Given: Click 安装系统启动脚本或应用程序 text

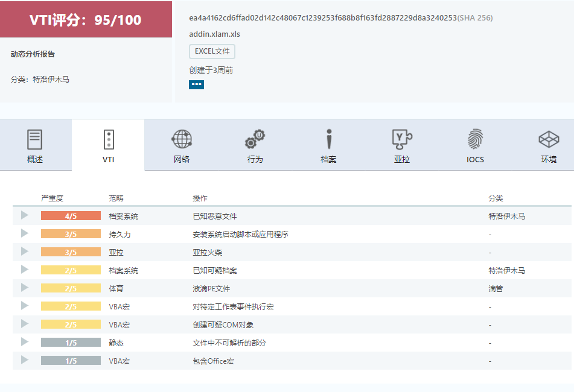Looking at the screenshot, I should click(240, 234).
